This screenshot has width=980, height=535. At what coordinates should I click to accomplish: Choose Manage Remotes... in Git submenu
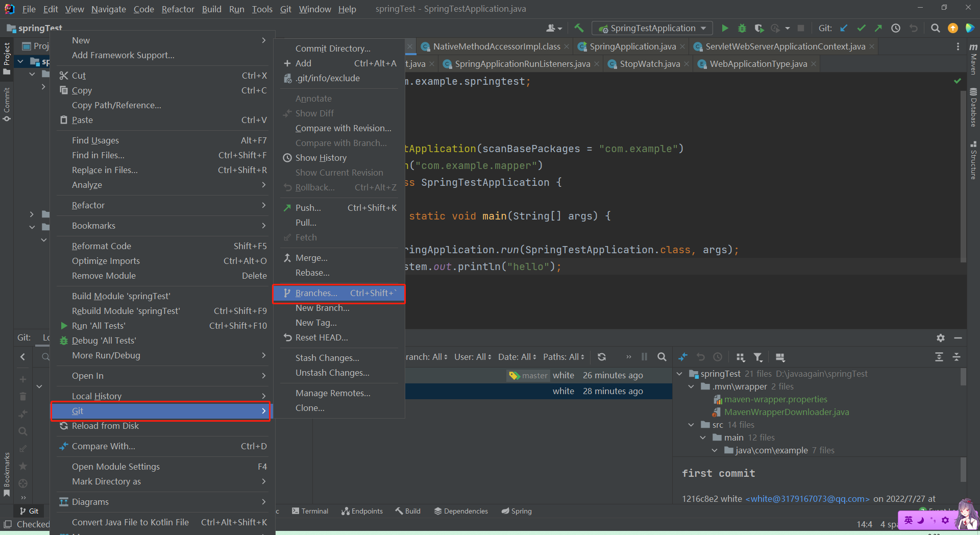(x=339, y=393)
